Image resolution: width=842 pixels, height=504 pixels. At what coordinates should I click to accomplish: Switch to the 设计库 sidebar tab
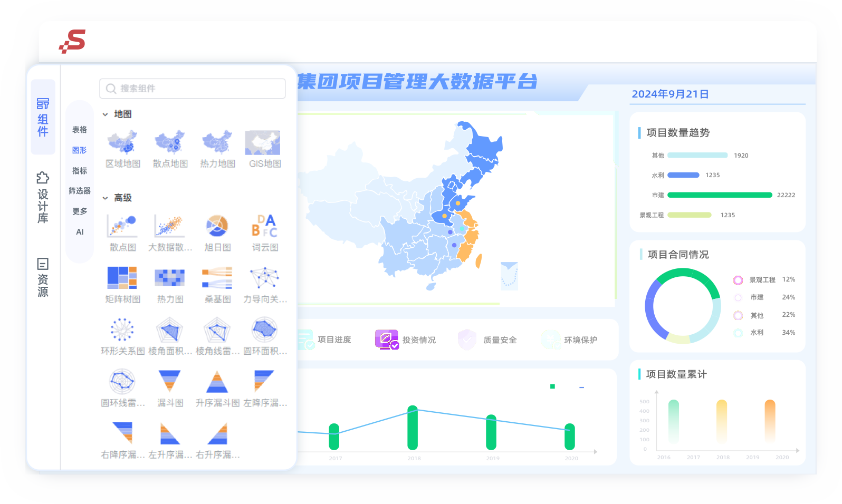click(43, 198)
